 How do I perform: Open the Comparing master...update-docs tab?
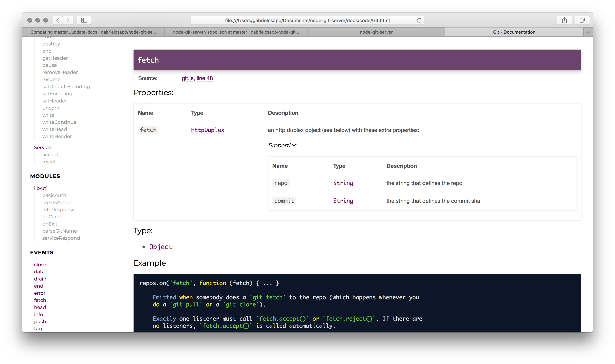click(93, 32)
